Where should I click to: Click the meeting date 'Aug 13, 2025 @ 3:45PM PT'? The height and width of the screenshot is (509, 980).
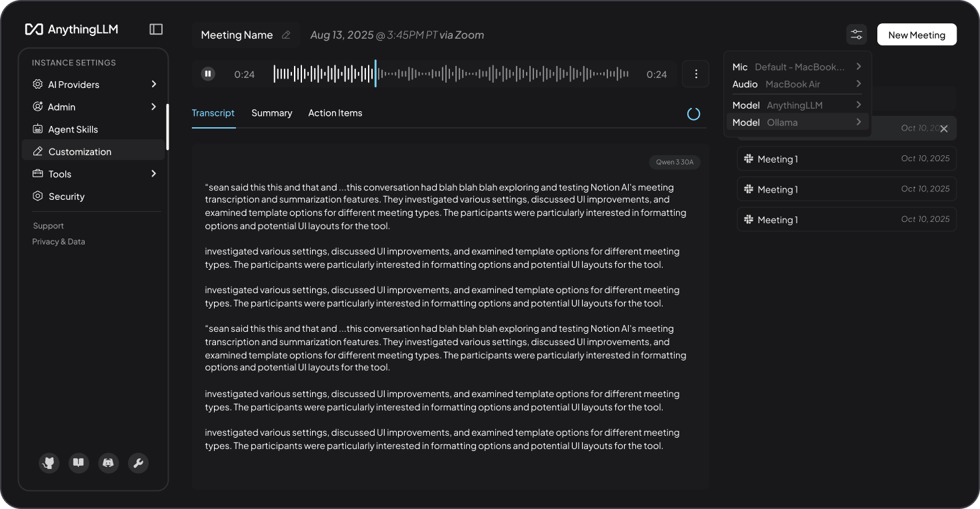373,35
